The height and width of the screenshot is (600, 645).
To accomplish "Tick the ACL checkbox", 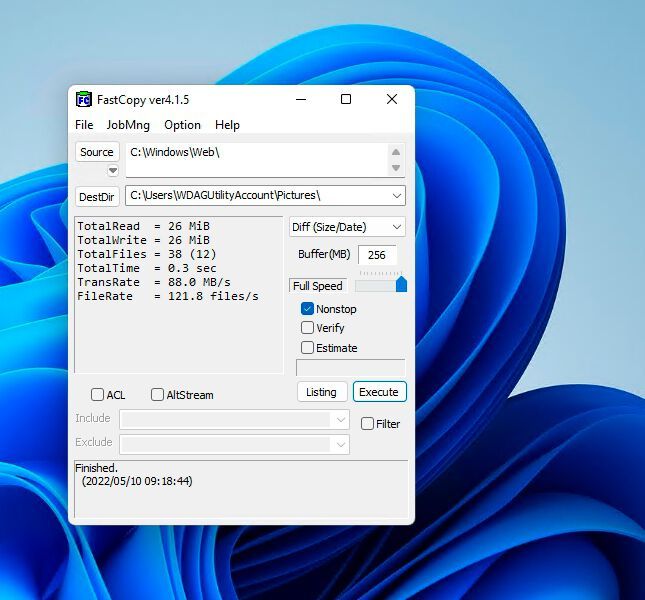I will pos(97,395).
